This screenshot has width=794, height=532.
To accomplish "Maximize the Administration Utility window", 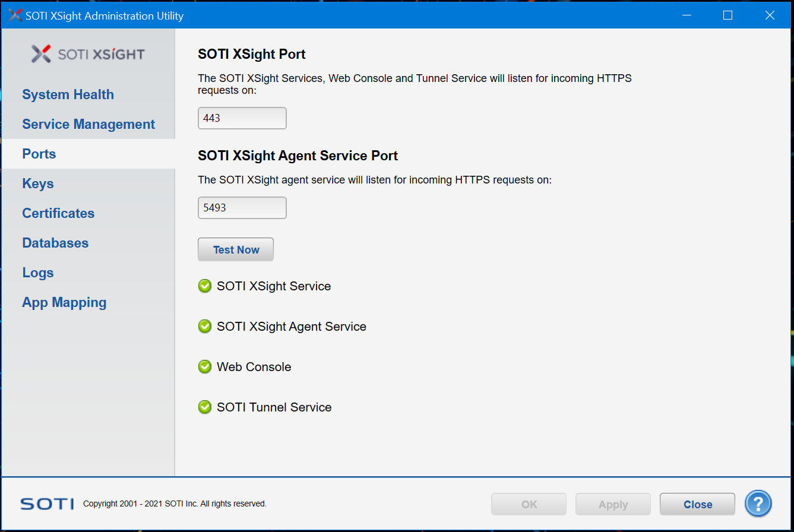I will point(727,15).
